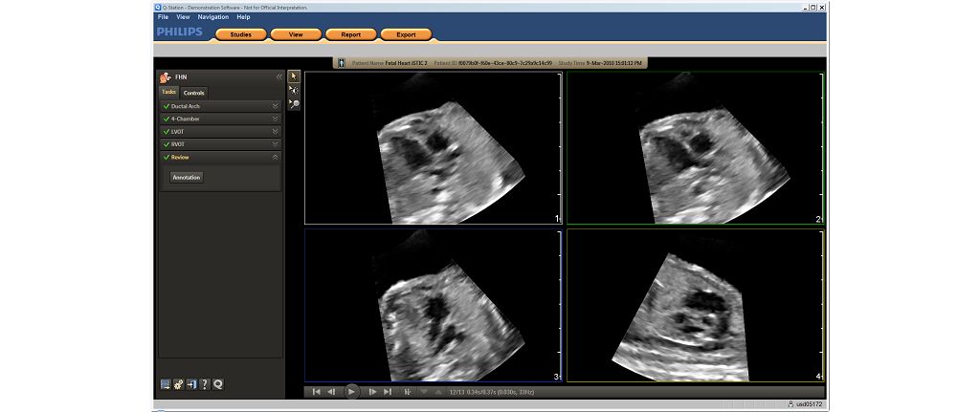Viewport: 980px width, 412px height.
Task: Select the arrow pointer tool
Action: point(294,76)
